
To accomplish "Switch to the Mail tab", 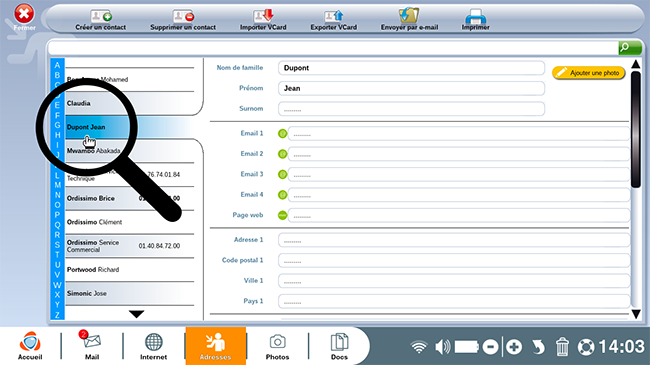I will point(92,345).
